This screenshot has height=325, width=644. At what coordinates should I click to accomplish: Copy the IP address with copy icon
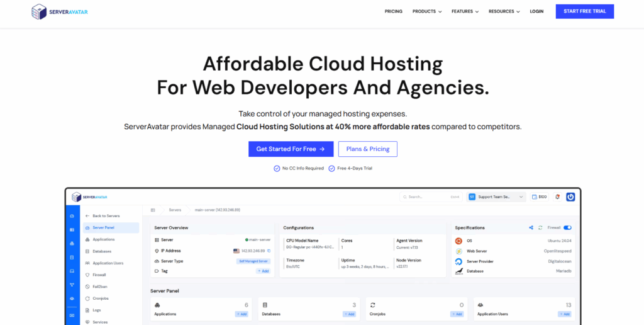pos(268,251)
